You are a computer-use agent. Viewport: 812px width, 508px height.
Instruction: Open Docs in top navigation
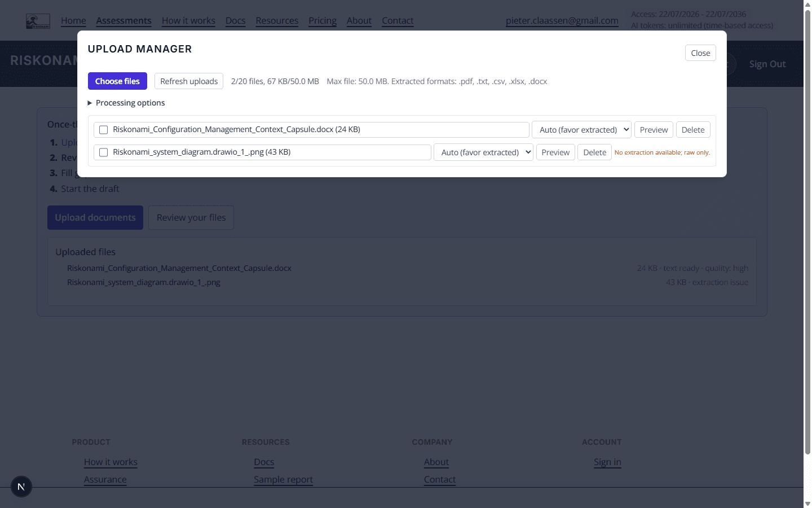pyautogui.click(x=235, y=21)
